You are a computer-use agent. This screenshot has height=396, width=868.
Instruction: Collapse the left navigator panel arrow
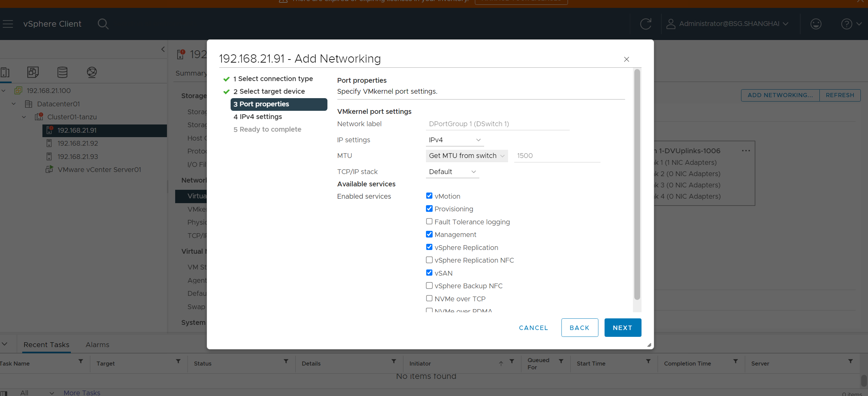click(163, 49)
